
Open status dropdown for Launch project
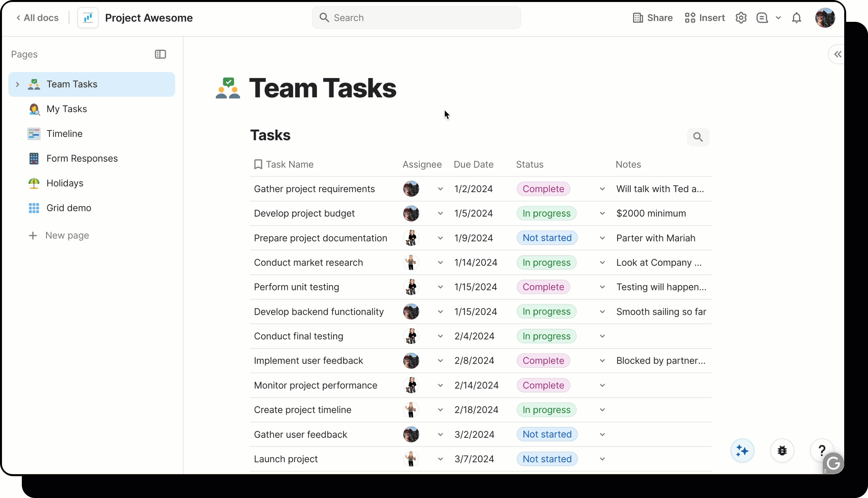[602, 459]
